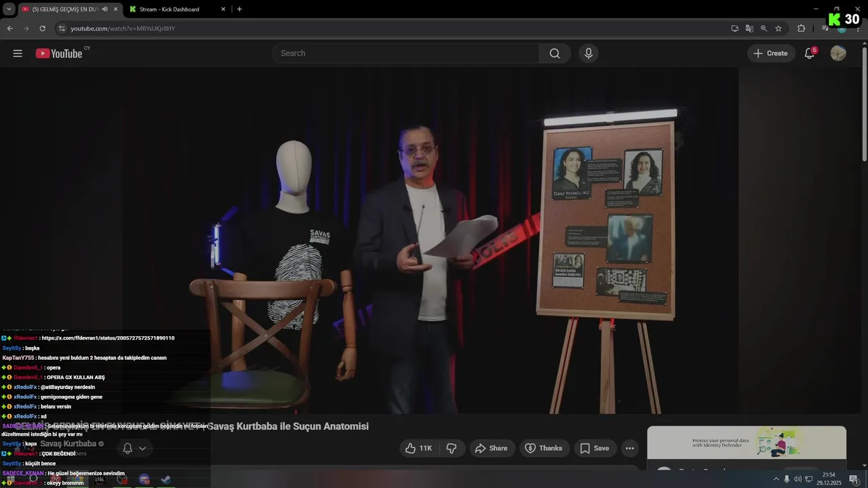Image resolution: width=868 pixels, height=488 pixels.
Task: Install app icon in address bar
Action: coord(734,28)
